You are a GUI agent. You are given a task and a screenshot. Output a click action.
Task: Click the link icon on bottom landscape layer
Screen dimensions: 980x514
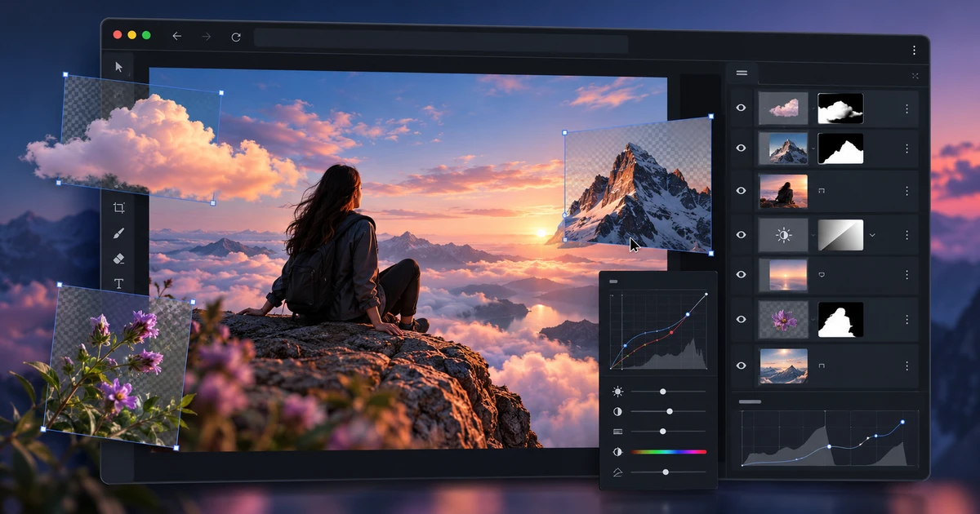[821, 366]
